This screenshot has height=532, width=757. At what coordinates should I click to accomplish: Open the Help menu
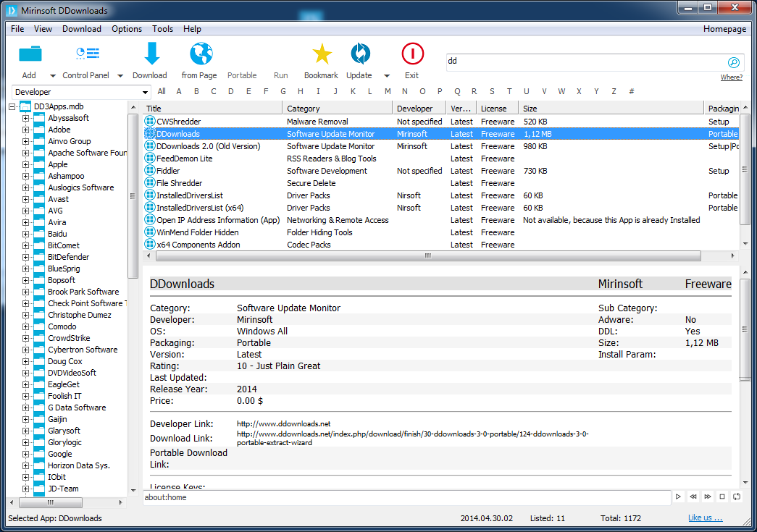[x=192, y=29]
